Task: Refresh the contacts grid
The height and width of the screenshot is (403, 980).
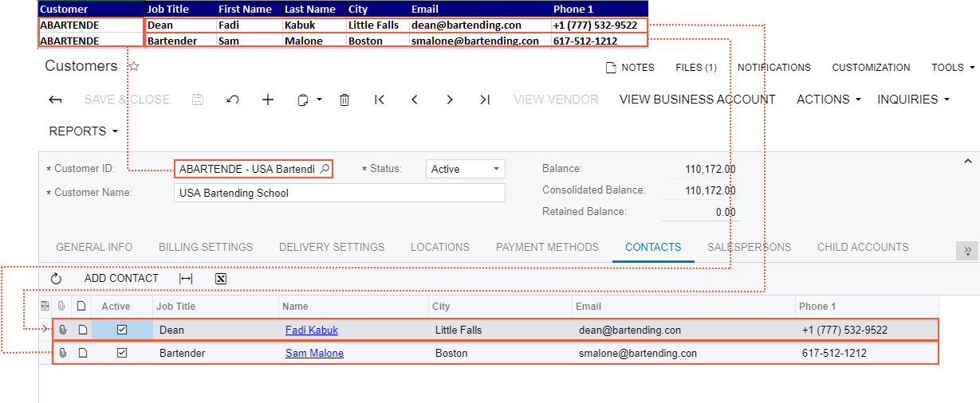Action: 56,279
